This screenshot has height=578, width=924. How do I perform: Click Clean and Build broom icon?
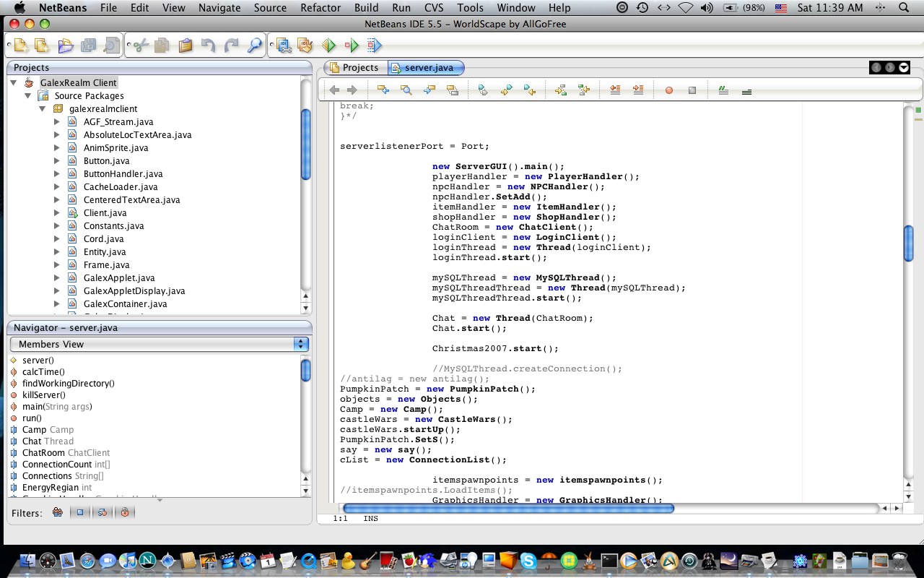point(305,46)
